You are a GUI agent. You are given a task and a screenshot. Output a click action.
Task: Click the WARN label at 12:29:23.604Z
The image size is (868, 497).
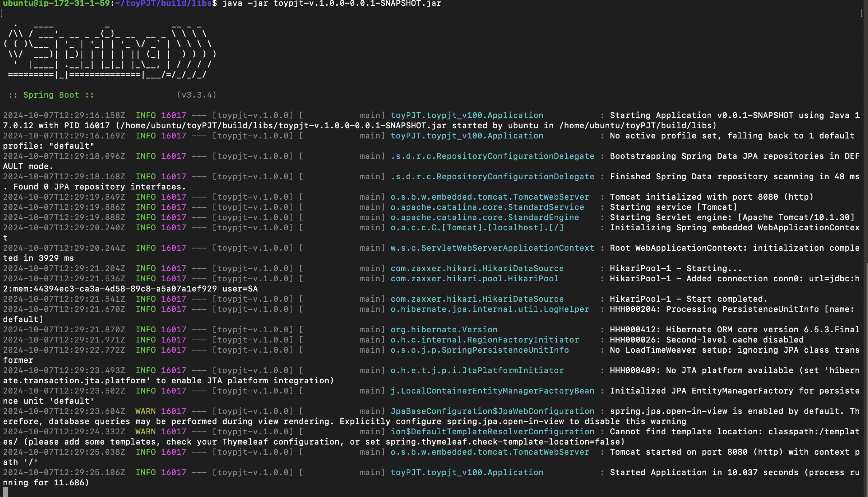[145, 411]
